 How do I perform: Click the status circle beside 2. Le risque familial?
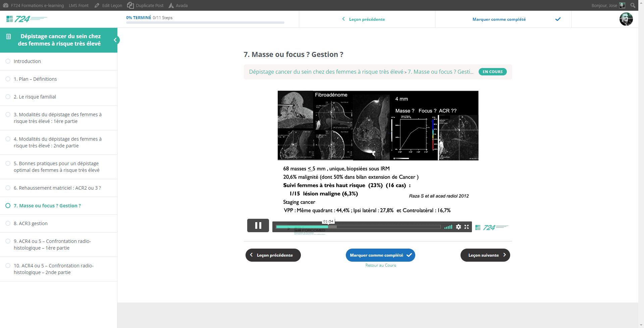coord(8,96)
